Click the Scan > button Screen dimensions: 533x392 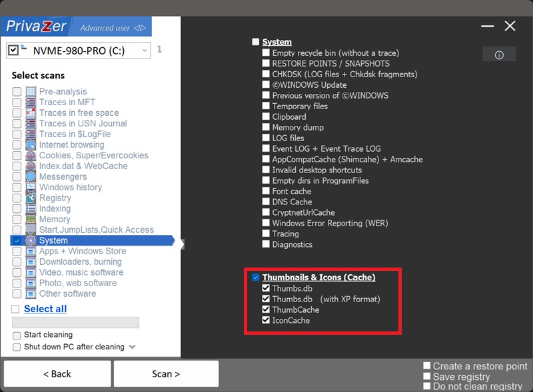166,373
